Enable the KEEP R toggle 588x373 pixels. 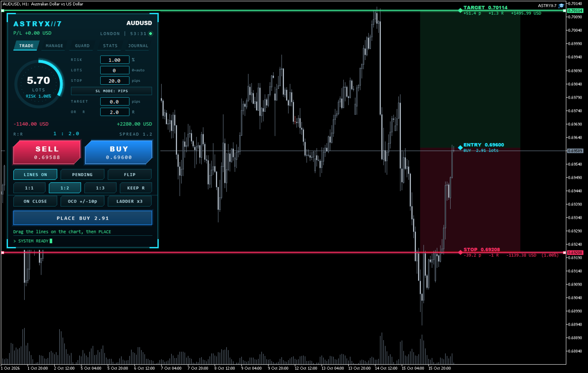[136, 188]
